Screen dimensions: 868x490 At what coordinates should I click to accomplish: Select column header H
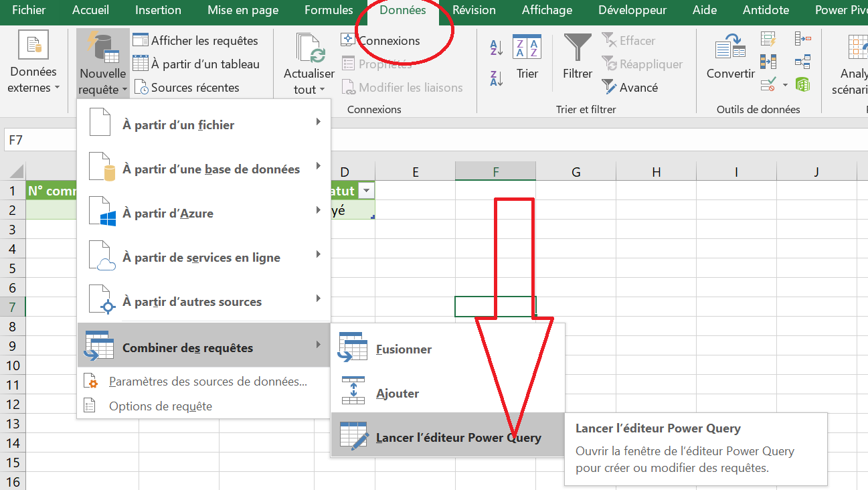click(x=656, y=172)
